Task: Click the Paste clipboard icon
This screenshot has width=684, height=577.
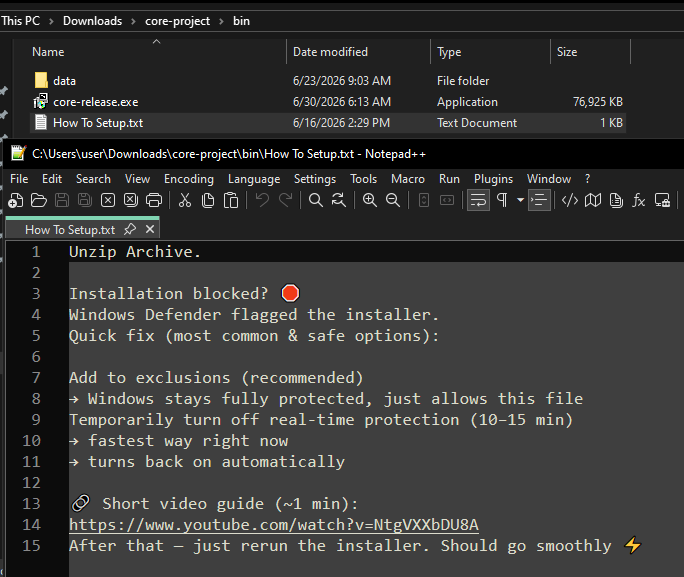Action: point(231,200)
